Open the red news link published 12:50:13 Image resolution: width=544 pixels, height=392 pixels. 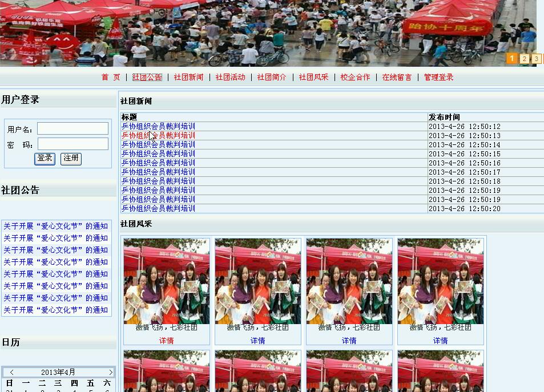tap(158, 135)
